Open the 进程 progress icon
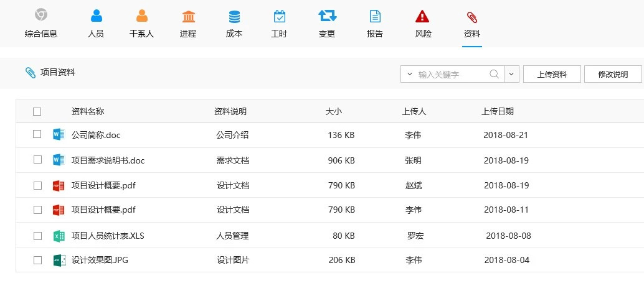The image size is (644, 291). click(x=188, y=16)
